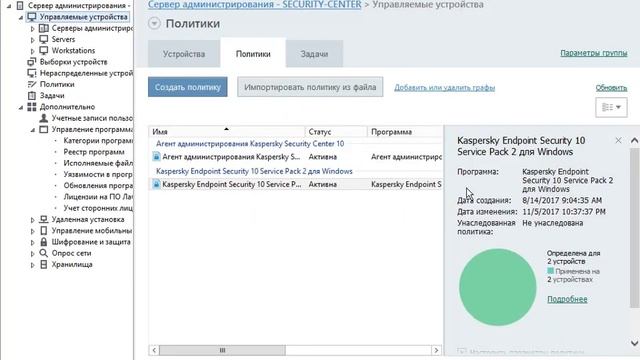Open the Параметры группы link
Image resolution: width=640 pixels, height=360 pixels.
(x=593, y=53)
